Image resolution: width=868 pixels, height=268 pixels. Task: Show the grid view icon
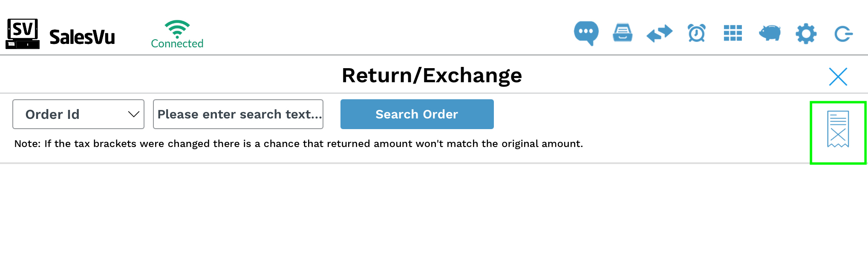pyautogui.click(x=732, y=33)
